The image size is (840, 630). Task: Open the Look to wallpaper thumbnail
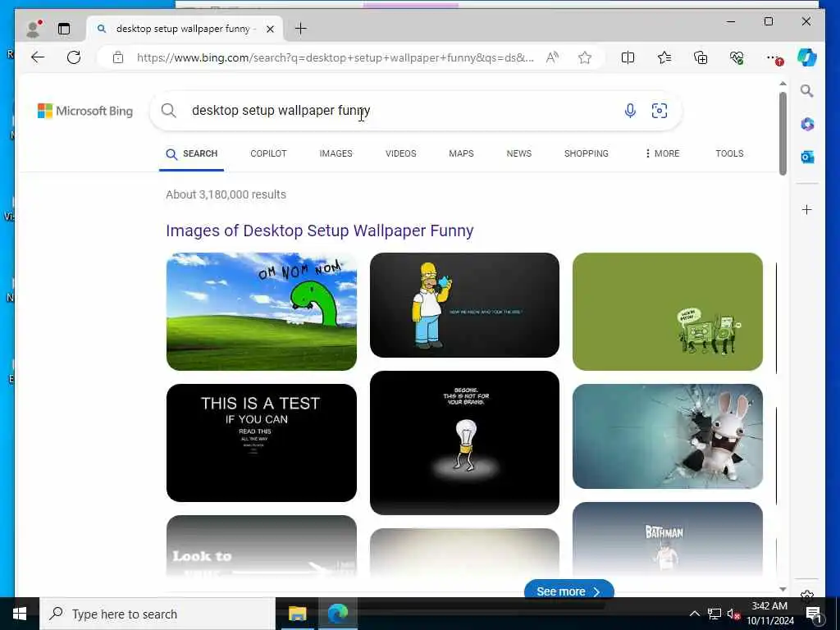tap(262, 546)
